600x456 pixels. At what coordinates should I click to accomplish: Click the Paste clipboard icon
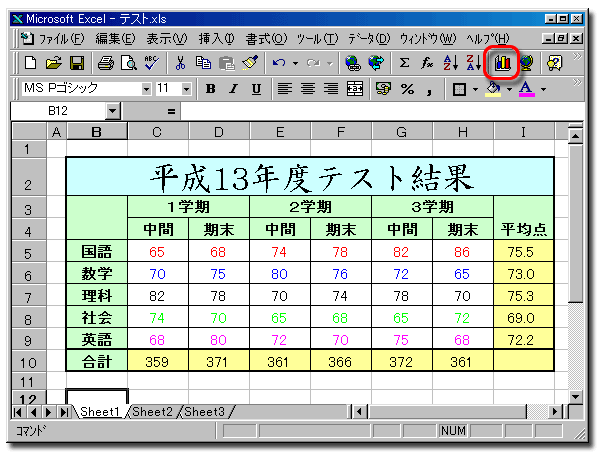[227, 63]
